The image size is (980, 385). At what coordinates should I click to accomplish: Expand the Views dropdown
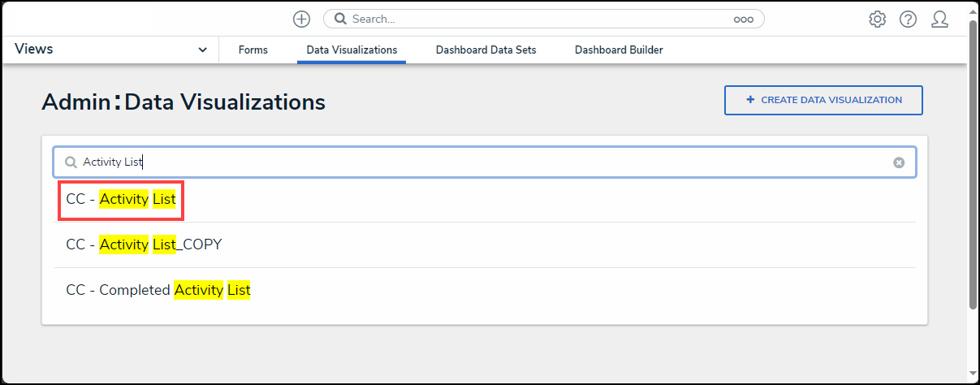point(202,50)
